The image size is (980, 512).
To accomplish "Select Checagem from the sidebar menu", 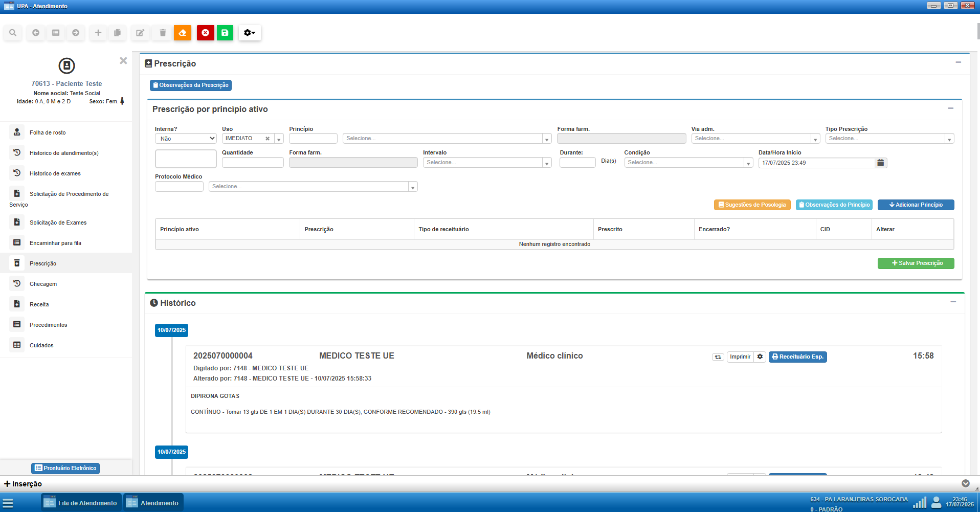I will [43, 284].
